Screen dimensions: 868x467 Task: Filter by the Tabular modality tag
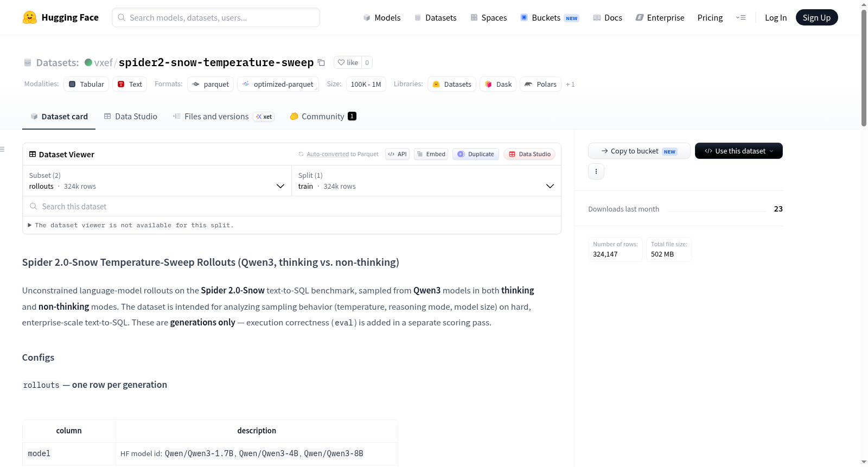coord(86,84)
